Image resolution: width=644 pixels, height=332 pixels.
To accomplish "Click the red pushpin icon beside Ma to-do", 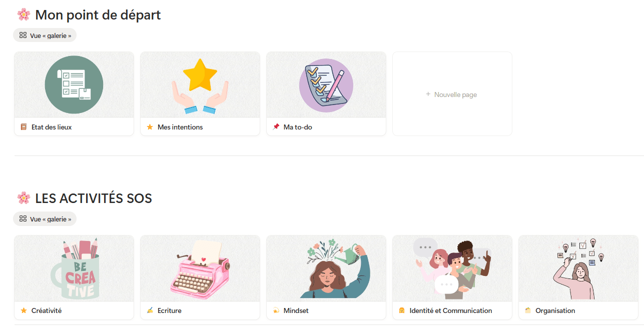I will 276,127.
